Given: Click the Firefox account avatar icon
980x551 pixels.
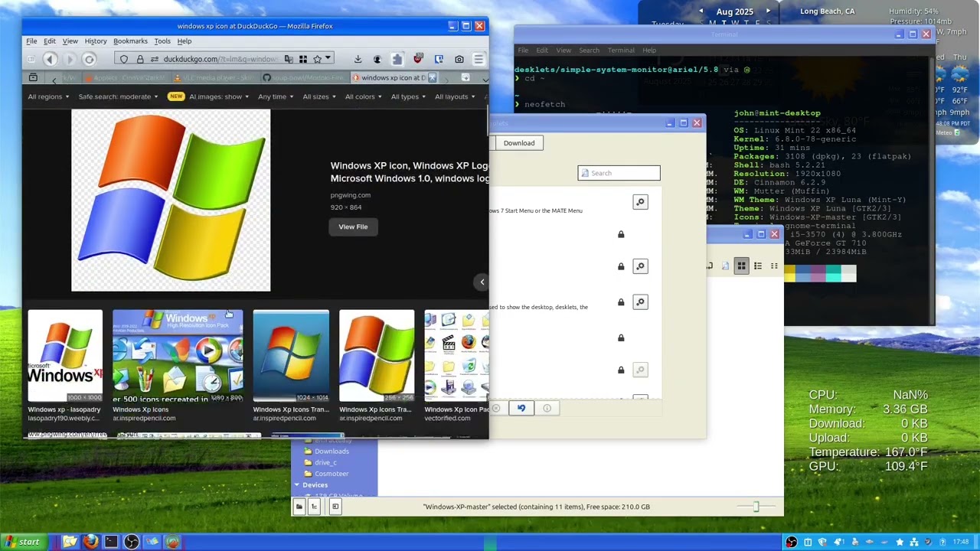Looking at the screenshot, I should 377,59.
